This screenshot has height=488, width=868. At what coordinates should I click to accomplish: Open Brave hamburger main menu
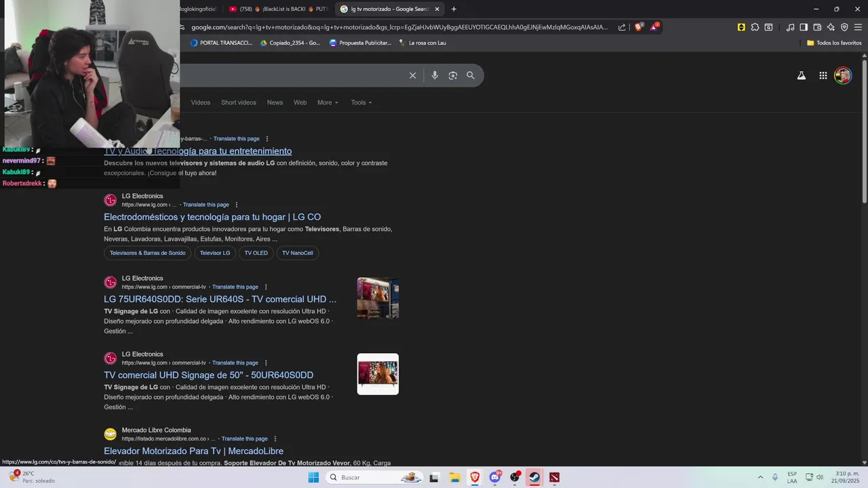[x=858, y=27]
